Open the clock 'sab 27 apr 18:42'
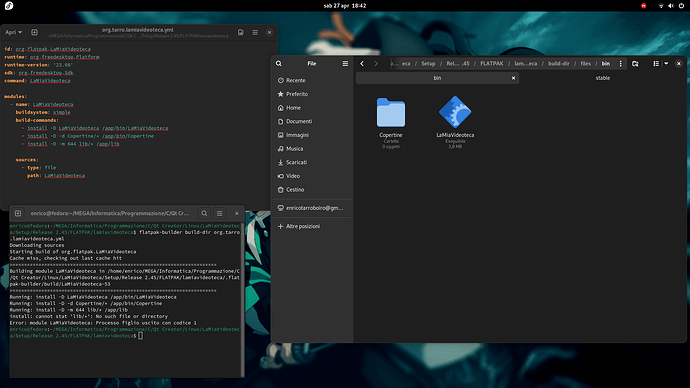This screenshot has width=690, height=388. pyautogui.click(x=345, y=6)
